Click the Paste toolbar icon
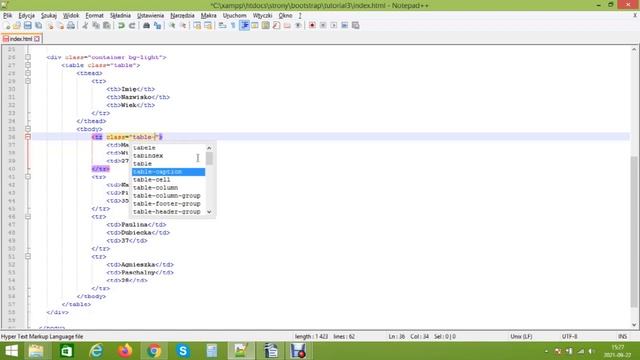640x360 pixels. tap(107, 25)
